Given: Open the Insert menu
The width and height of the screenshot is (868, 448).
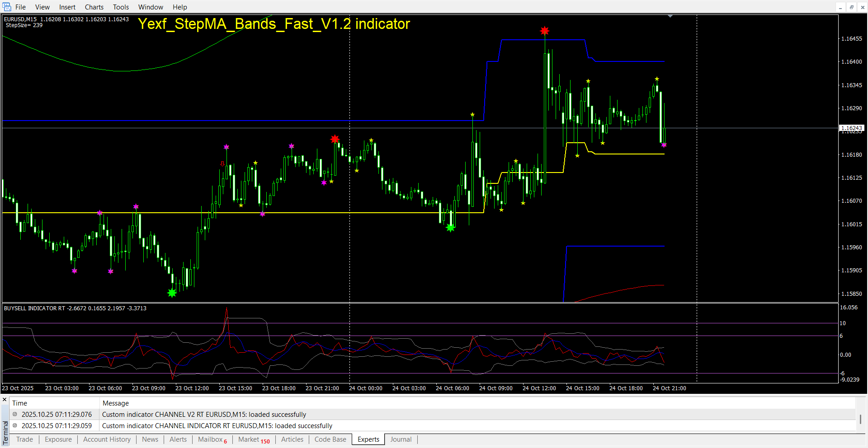Looking at the screenshot, I should coord(67,7).
